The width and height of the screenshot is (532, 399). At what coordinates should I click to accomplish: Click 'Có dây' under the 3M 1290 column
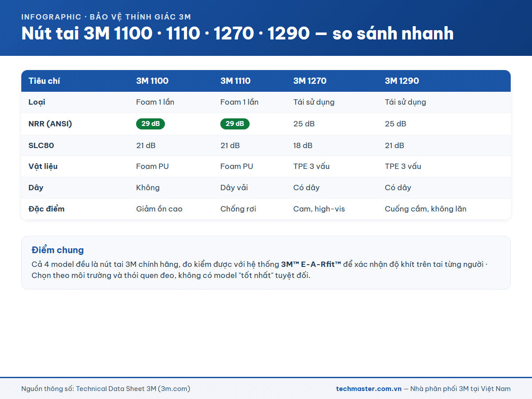[398, 188]
